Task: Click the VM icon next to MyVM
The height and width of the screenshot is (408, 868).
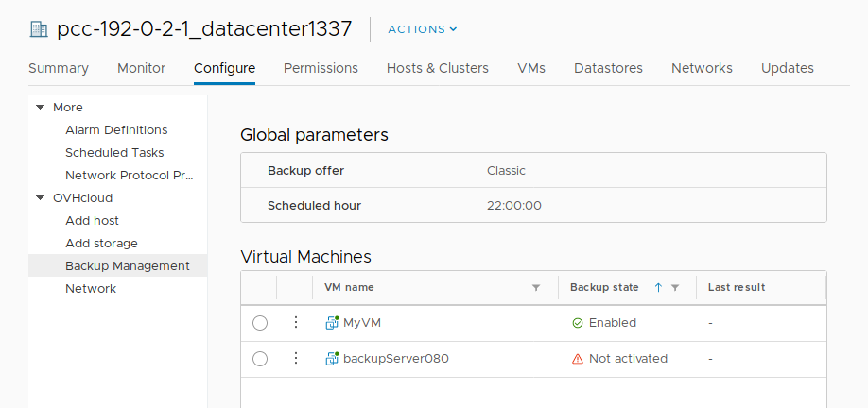Action: click(332, 322)
